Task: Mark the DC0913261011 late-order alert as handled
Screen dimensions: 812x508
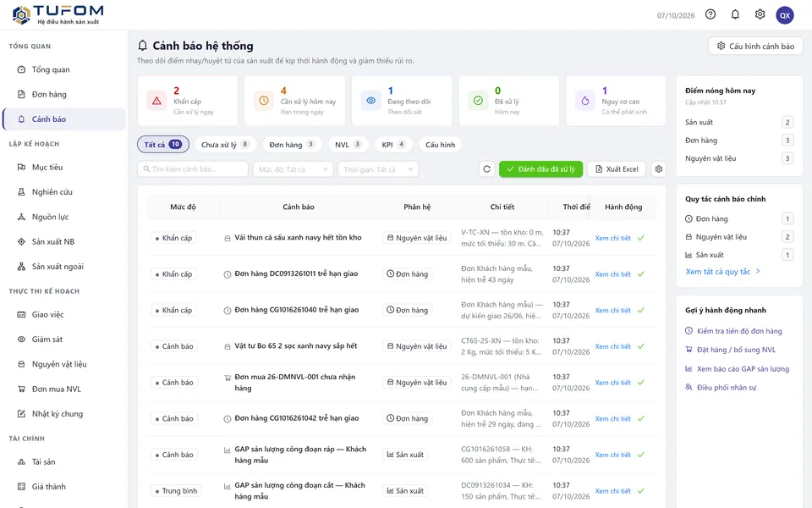Action: pyautogui.click(x=640, y=274)
